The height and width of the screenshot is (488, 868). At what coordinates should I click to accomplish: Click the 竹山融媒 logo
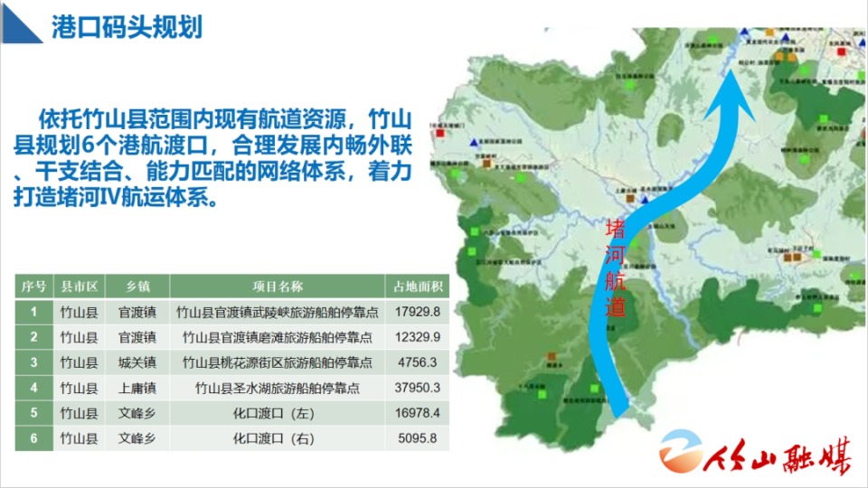coord(756,452)
